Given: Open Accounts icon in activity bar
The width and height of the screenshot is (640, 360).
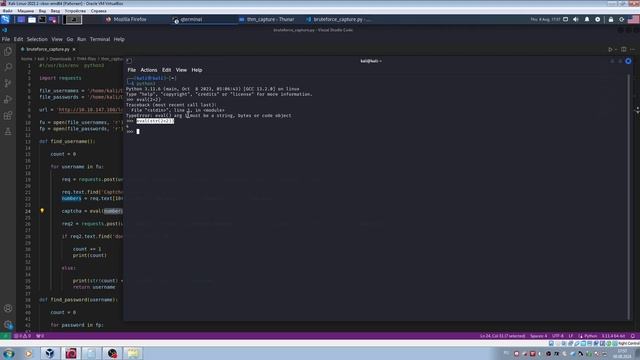Looking at the screenshot, I should click(x=8, y=308).
